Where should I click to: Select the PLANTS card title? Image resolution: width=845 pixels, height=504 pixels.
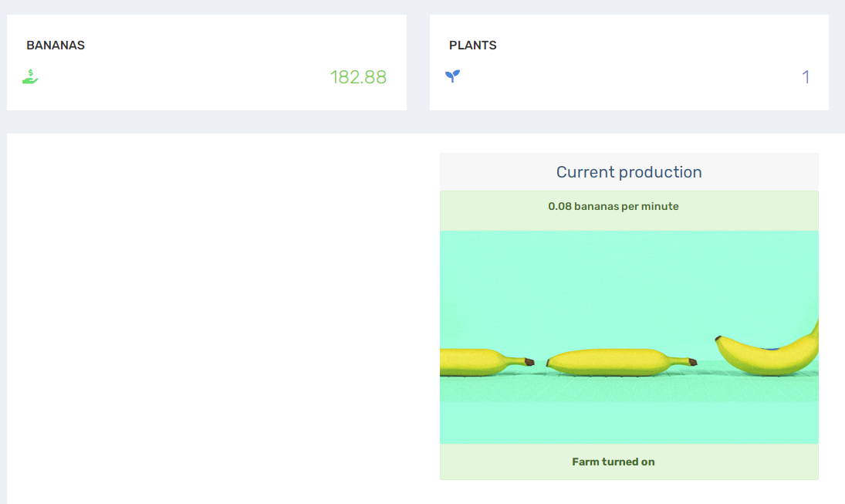pos(472,46)
